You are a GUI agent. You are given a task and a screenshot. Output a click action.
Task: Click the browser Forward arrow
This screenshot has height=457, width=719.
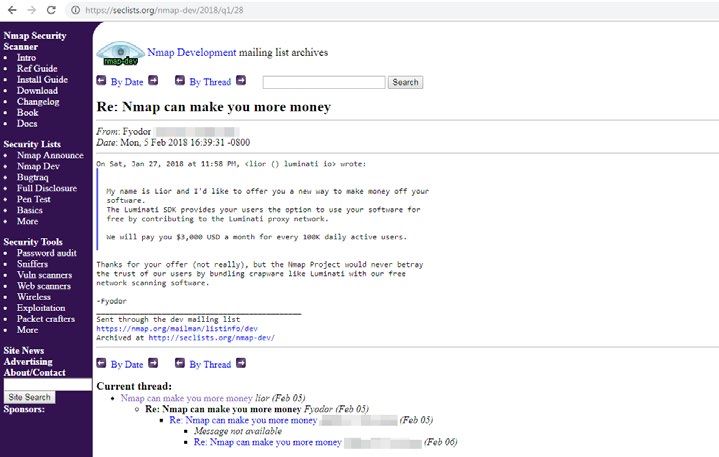click(x=32, y=10)
